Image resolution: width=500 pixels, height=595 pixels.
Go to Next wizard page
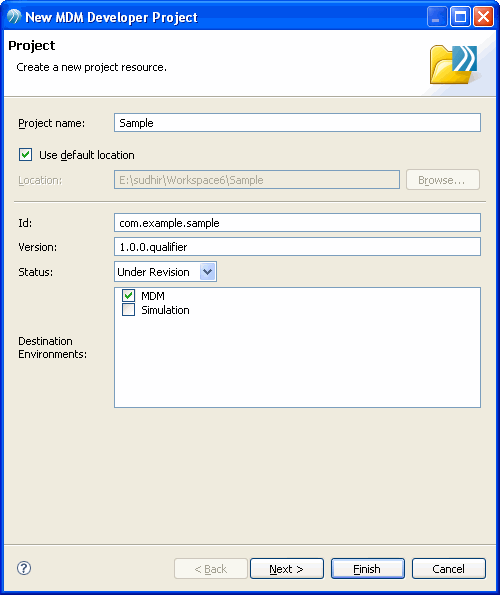click(287, 568)
